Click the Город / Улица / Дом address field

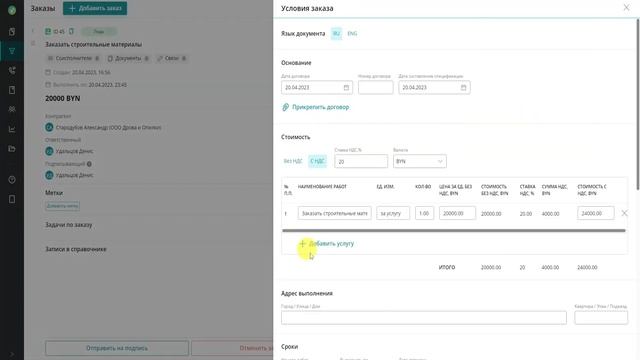(x=424, y=318)
